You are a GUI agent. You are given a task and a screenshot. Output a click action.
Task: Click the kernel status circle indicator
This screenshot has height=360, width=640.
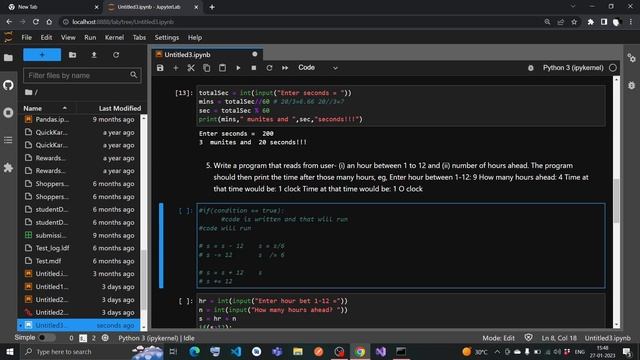(613, 68)
